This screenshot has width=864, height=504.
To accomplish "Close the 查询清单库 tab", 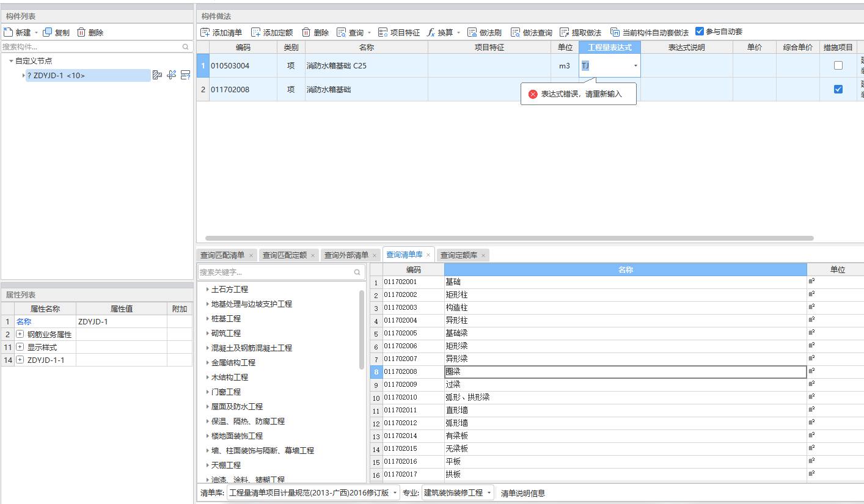I will (428, 255).
